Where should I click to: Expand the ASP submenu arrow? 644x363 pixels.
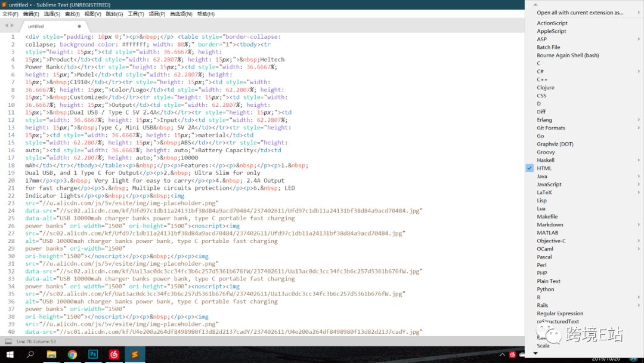(639, 39)
